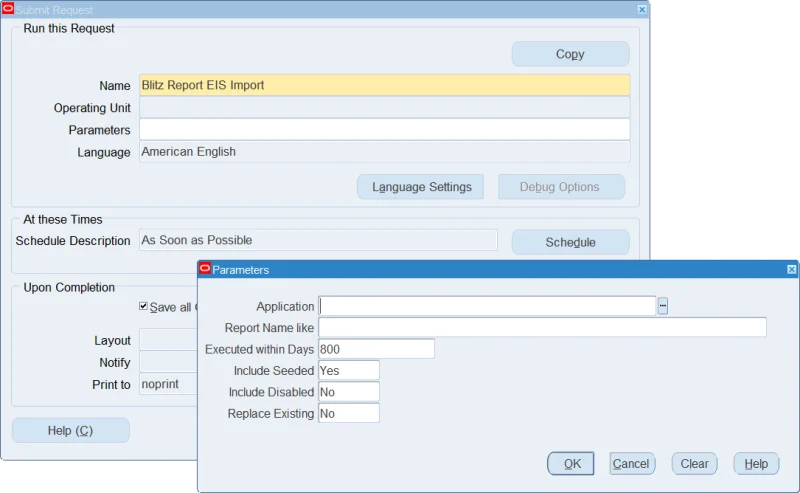Click the Replace Existing field showing No
The image size is (800, 493).
tap(349, 413)
